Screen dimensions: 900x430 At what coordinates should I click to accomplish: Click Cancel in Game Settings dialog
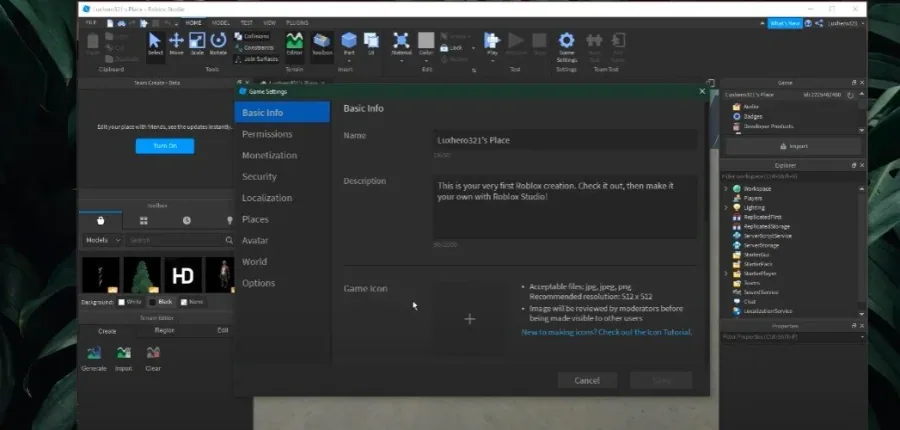point(587,381)
